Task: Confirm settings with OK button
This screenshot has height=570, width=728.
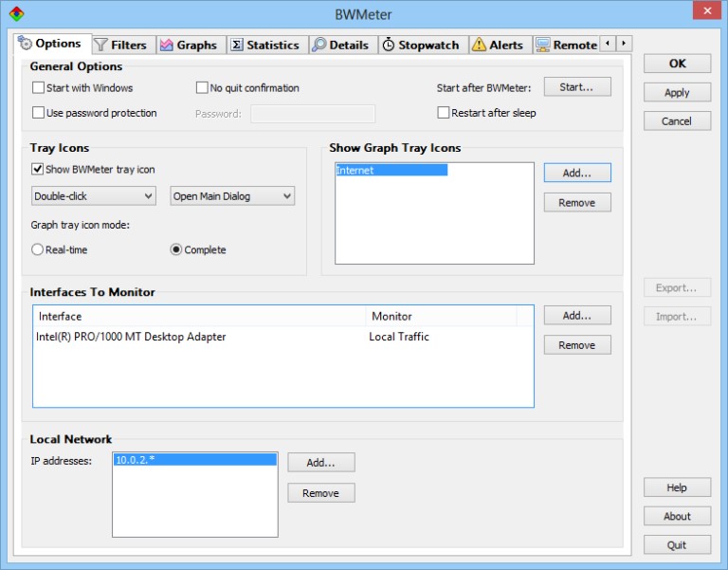Action: pyautogui.click(x=677, y=64)
